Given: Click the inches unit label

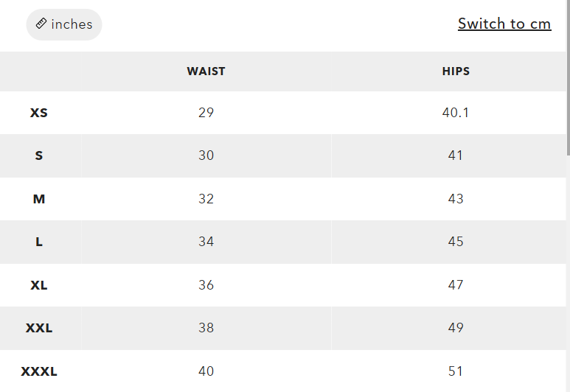Looking at the screenshot, I should 72,24.
